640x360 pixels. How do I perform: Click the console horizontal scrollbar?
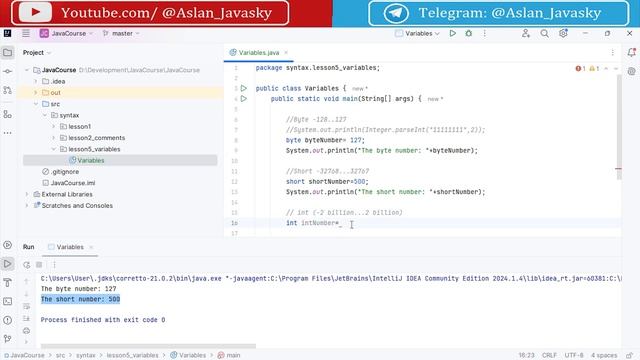(x=148, y=346)
